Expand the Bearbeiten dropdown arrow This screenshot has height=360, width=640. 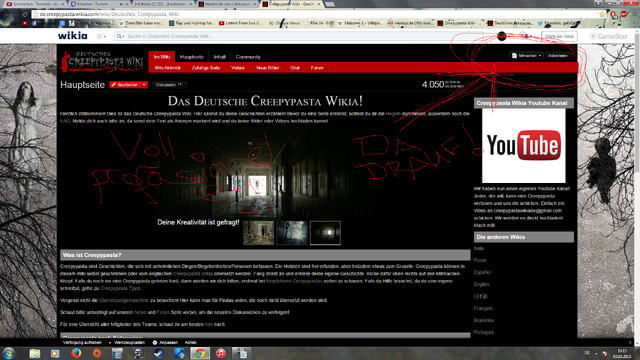click(x=144, y=85)
